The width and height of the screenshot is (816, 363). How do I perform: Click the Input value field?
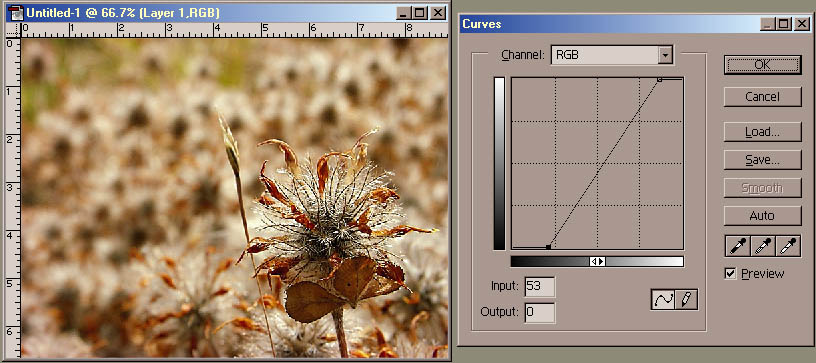[540, 287]
